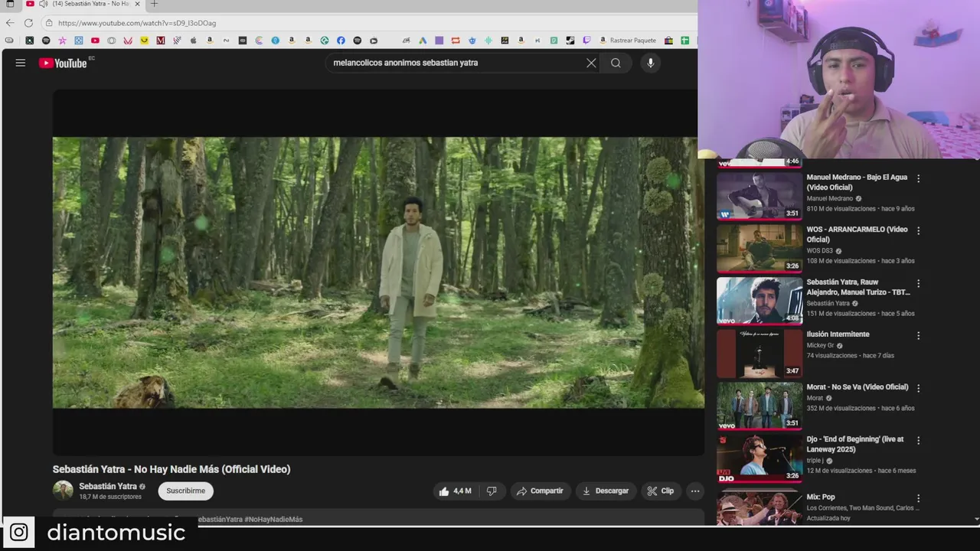Viewport: 980px width, 551px height.
Task: Download video with Descargar button
Action: [x=606, y=491]
